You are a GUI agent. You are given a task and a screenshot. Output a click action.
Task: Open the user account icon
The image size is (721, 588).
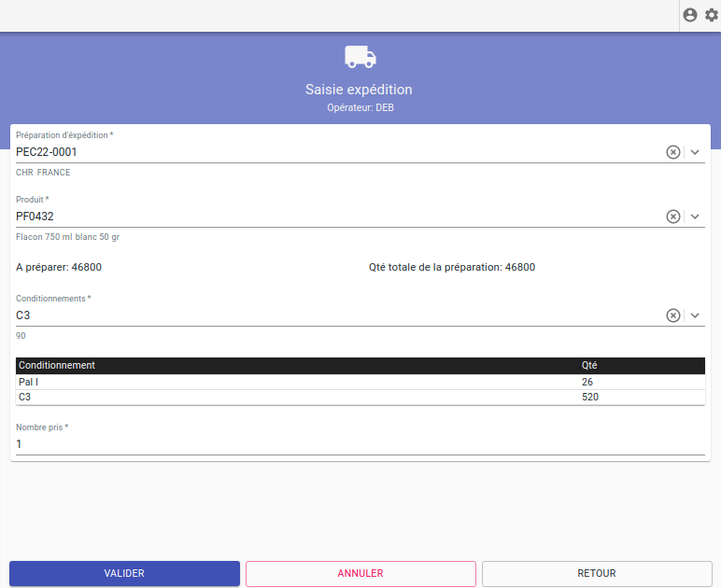tap(690, 15)
